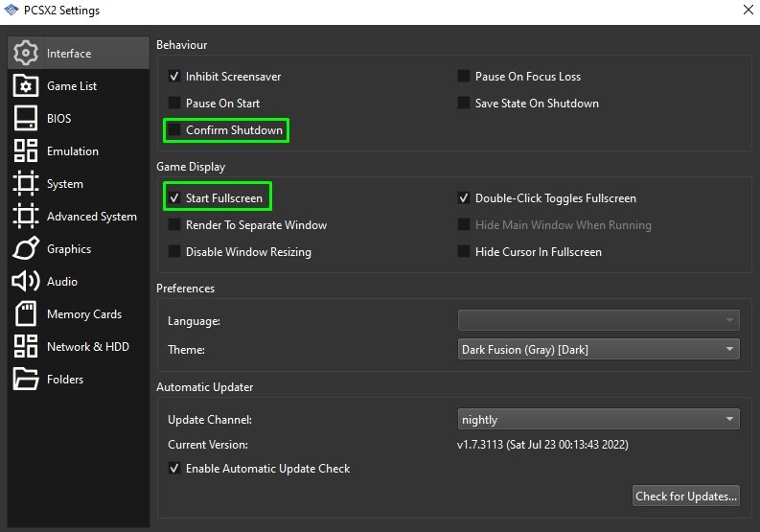760x532 pixels.
Task: Open Game List settings label
Action: (x=72, y=86)
